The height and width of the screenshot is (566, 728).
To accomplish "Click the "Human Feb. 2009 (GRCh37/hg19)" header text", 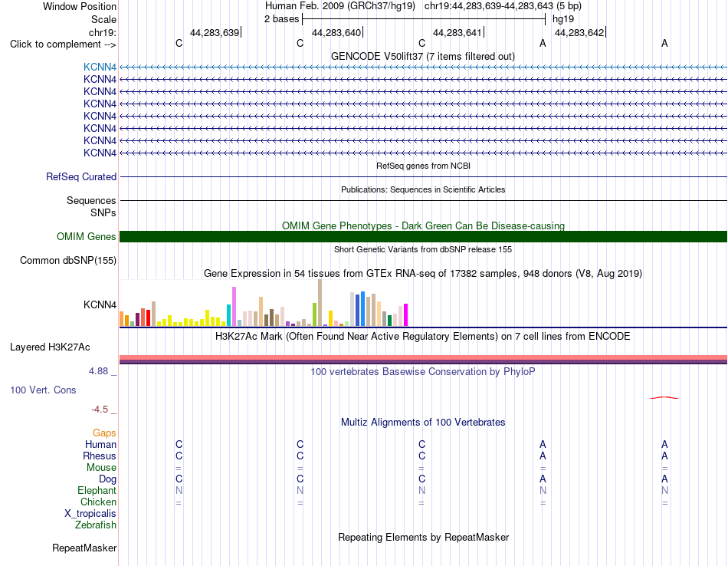I will (342, 6).
